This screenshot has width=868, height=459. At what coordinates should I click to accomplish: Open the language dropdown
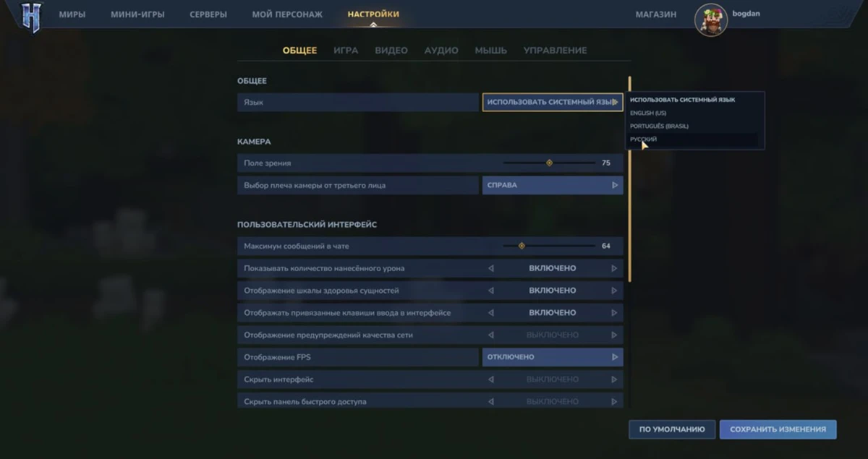pos(552,103)
